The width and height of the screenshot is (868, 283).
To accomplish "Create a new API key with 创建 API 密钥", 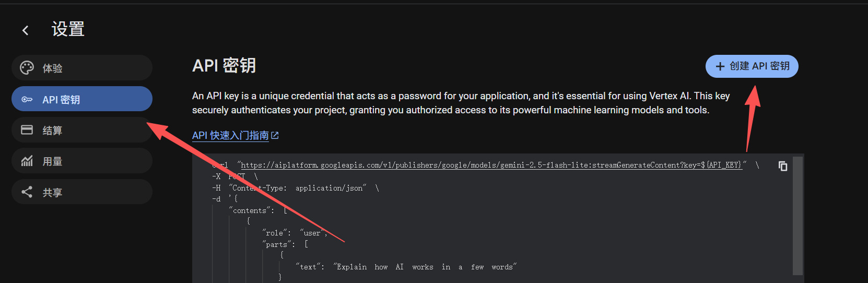I will click(752, 66).
